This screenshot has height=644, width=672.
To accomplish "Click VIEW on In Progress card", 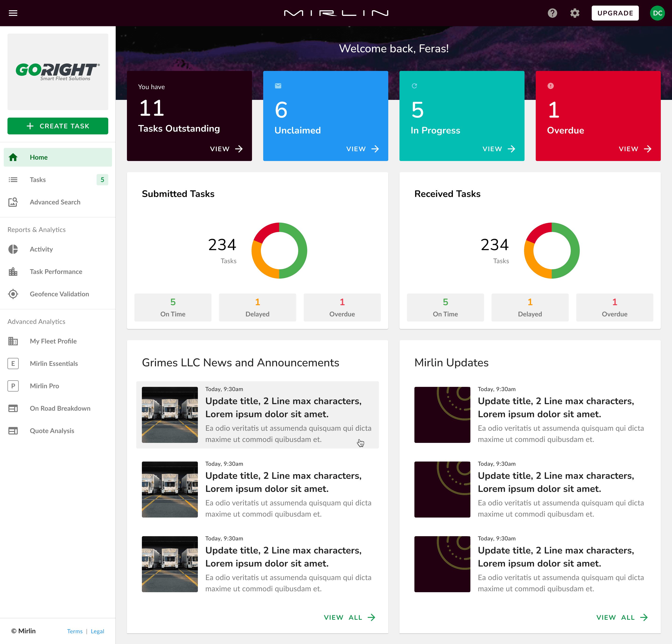I will pos(498,149).
